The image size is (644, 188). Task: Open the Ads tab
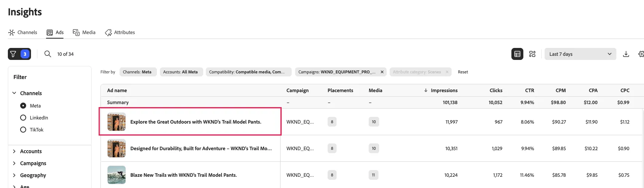[55, 33]
